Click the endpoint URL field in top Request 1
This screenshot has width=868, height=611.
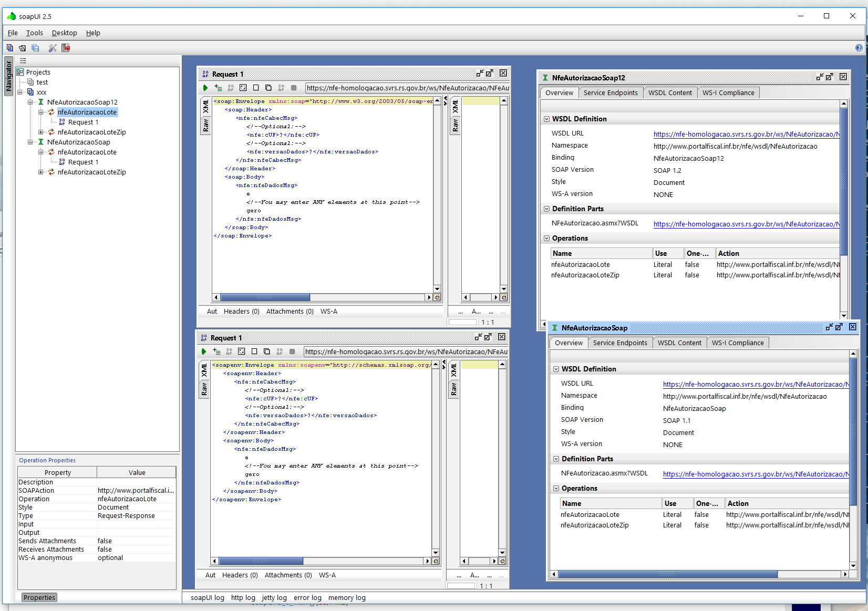[407, 88]
